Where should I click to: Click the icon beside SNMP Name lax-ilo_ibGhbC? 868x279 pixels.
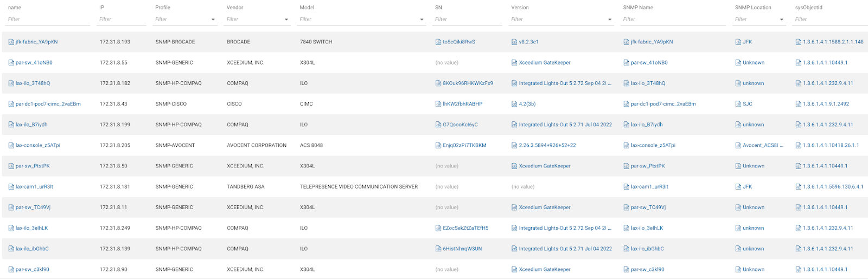click(x=627, y=249)
